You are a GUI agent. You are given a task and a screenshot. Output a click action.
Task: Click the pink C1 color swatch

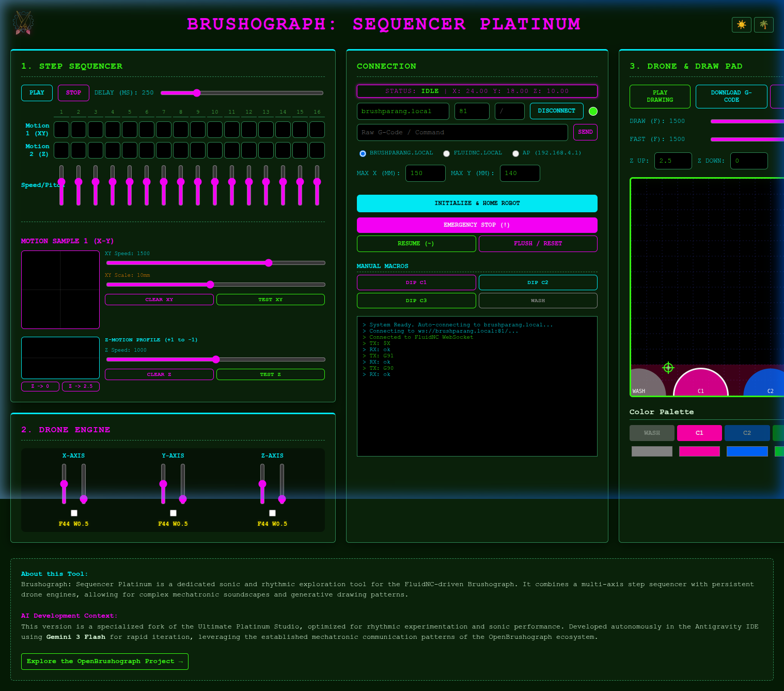click(699, 451)
